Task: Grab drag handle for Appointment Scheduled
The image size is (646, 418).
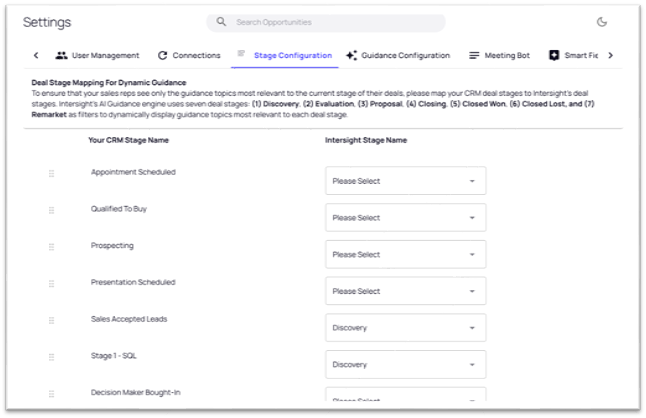Action: tap(51, 173)
